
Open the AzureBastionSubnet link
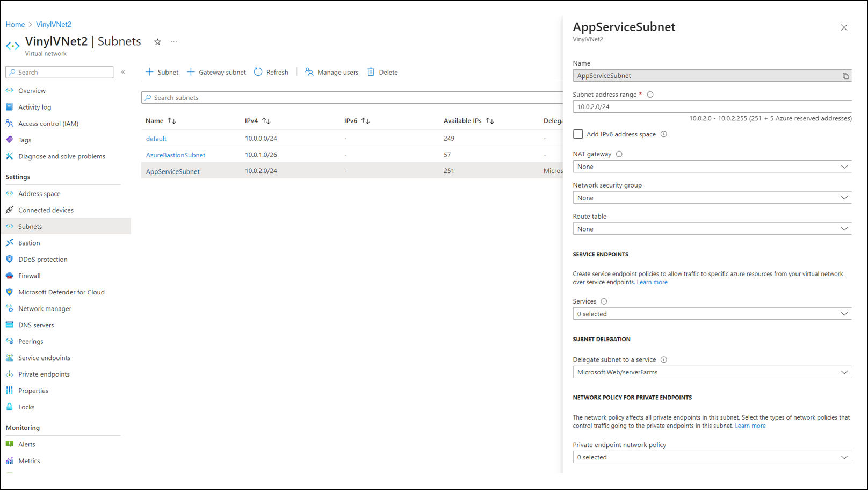[x=176, y=155]
